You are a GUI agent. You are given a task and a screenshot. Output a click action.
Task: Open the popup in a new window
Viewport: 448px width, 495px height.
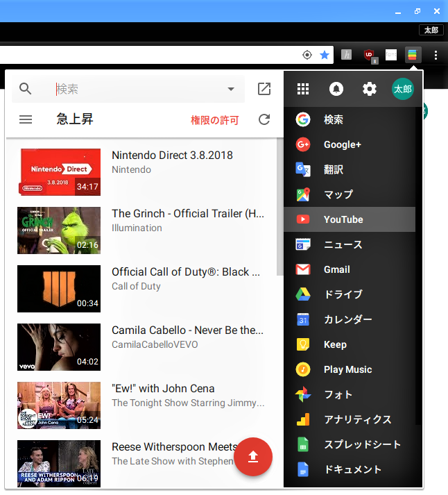click(x=264, y=89)
